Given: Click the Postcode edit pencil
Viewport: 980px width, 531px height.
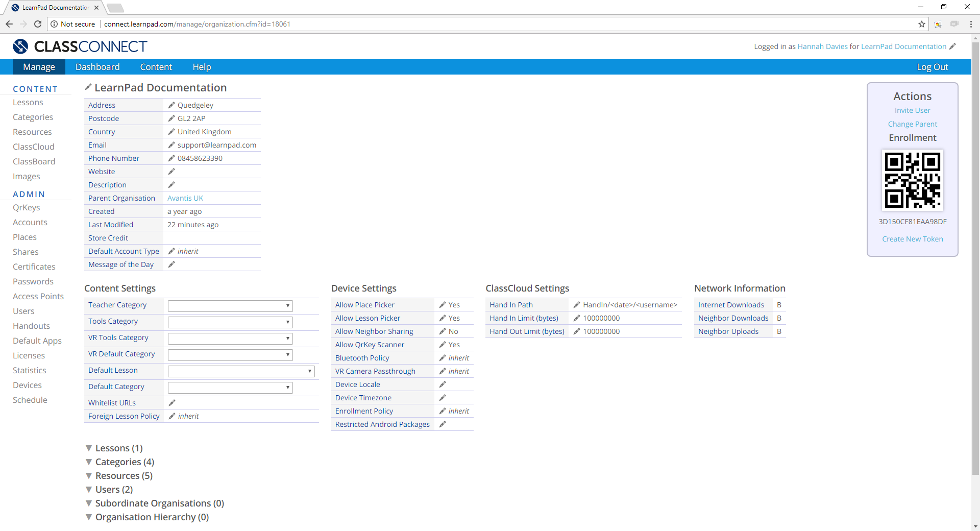Looking at the screenshot, I should pyautogui.click(x=171, y=118).
